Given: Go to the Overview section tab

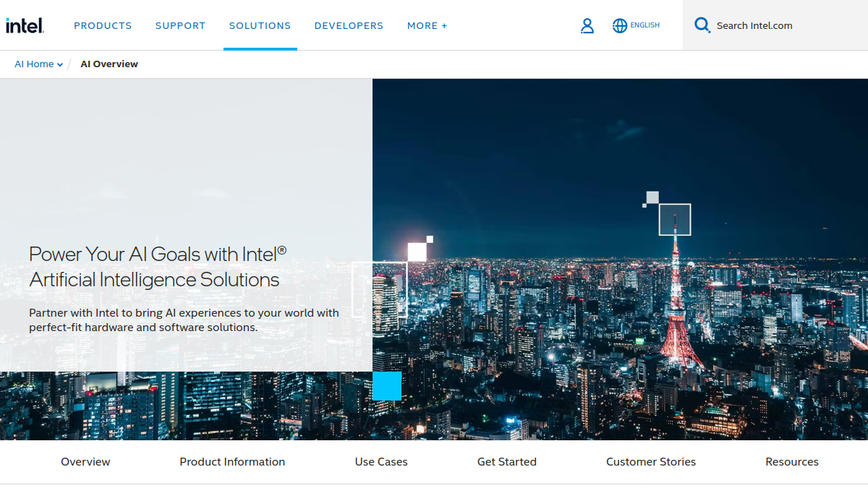Looking at the screenshot, I should point(85,462).
